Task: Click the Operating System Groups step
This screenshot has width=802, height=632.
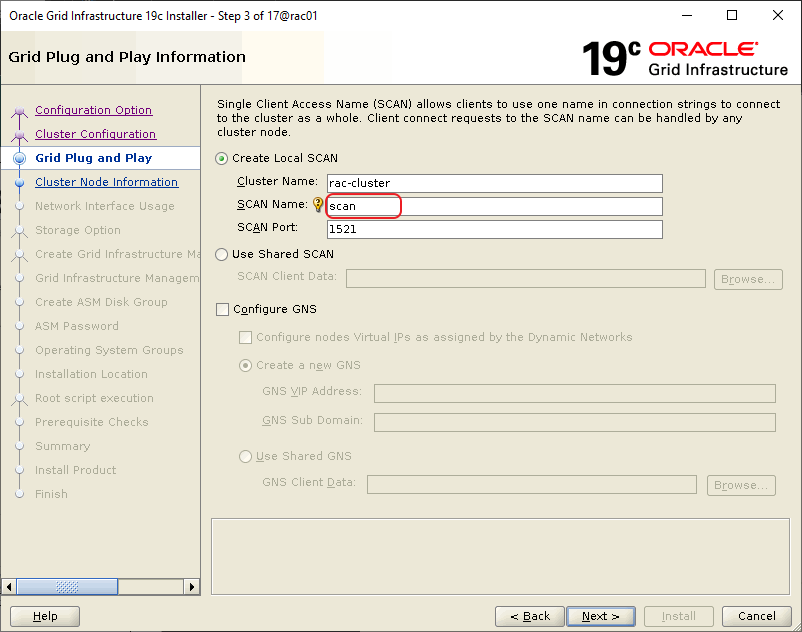Action: click(109, 350)
